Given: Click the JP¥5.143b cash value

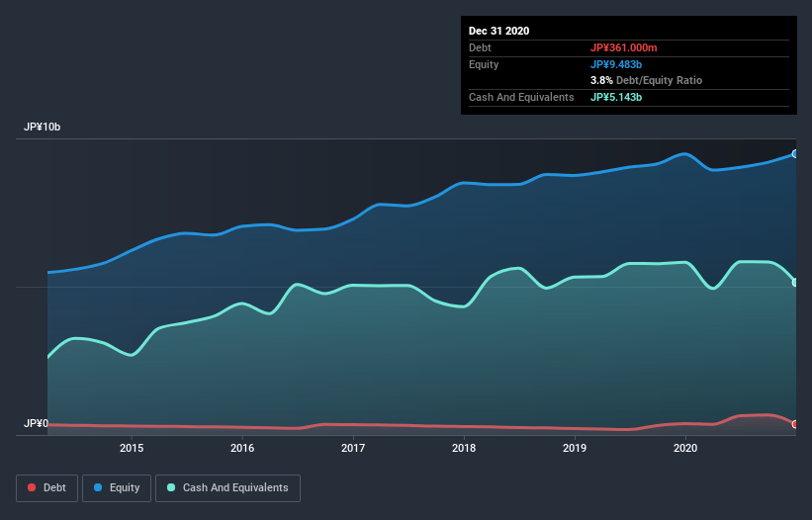Looking at the screenshot, I should [x=616, y=97].
